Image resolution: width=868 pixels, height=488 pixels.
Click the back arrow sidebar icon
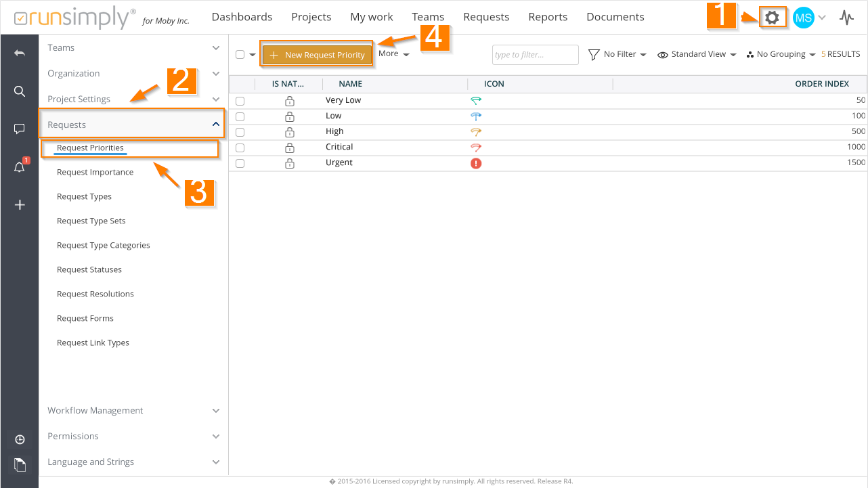(20, 53)
